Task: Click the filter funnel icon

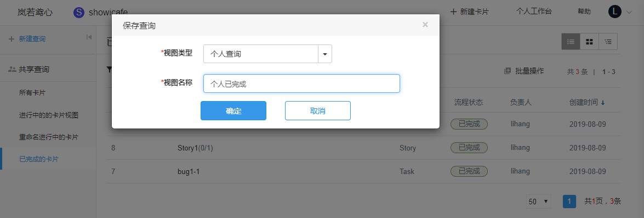Action: (x=109, y=70)
